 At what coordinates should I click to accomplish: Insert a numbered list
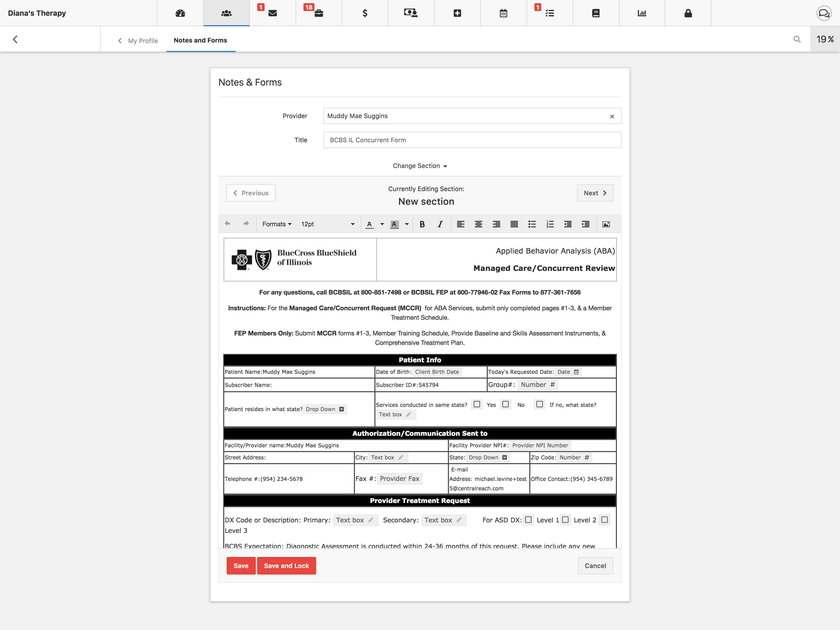(550, 224)
